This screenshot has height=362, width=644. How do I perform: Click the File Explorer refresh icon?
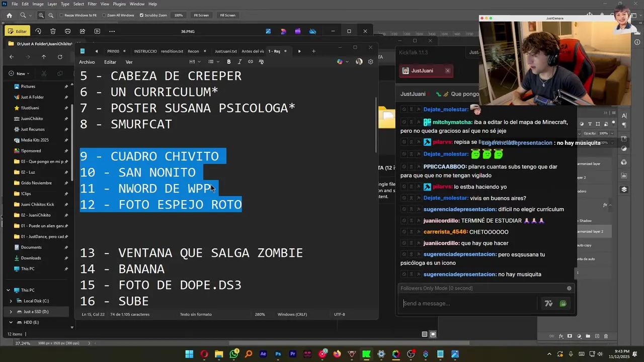pos(60,57)
